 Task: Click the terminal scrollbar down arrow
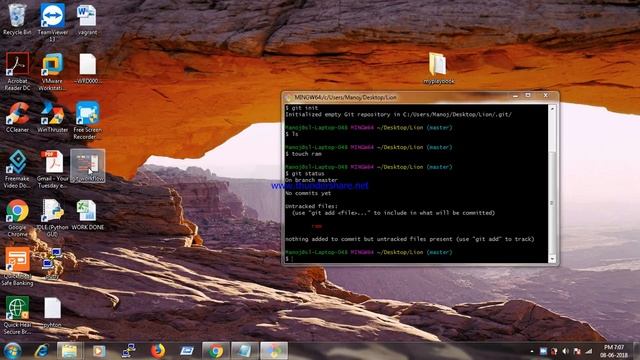[552, 259]
